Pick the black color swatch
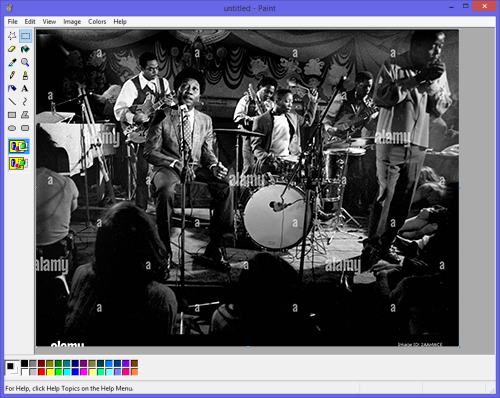This screenshot has height=398, width=500. 25,363
